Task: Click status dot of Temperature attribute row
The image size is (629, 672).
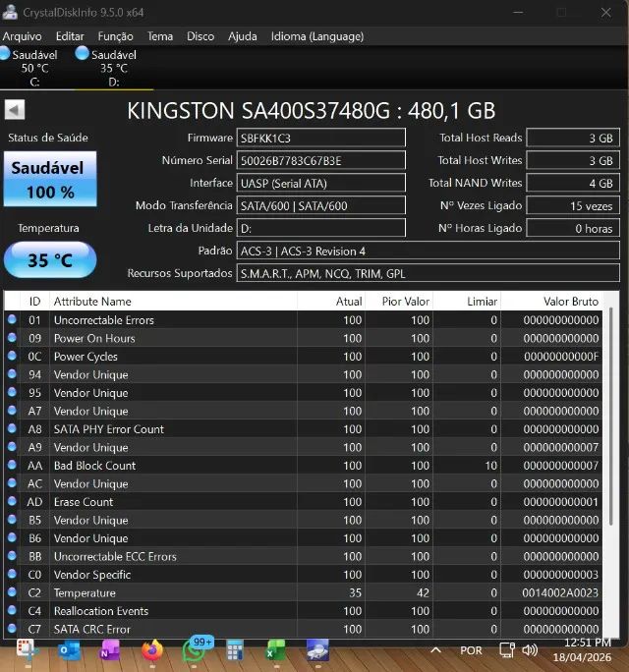Action: 12,591
